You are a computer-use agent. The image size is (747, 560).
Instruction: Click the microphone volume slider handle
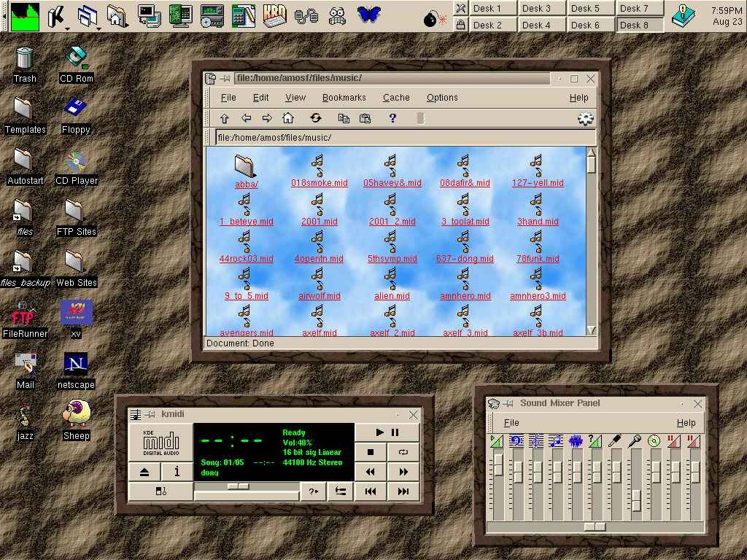pos(636,501)
